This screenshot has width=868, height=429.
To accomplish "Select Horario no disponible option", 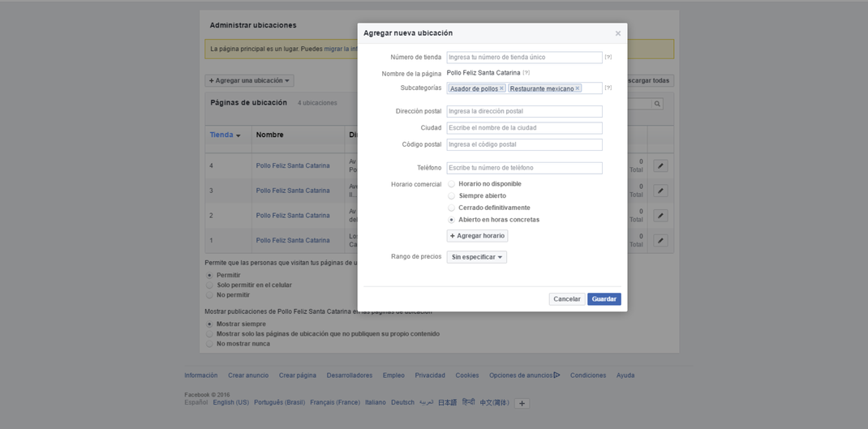I will (x=452, y=184).
